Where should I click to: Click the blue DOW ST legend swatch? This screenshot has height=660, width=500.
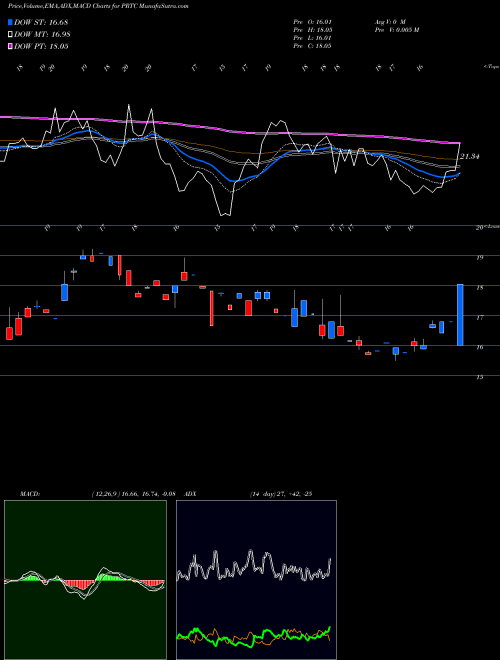[11, 22]
